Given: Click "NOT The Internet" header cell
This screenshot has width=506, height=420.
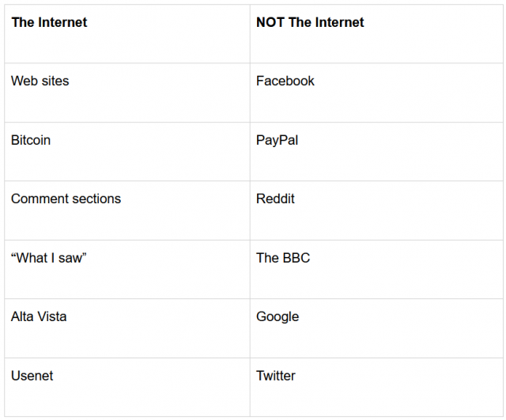Looking at the screenshot, I should pos(310,22).
